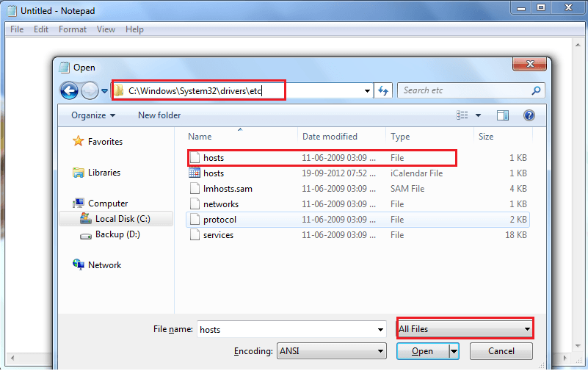Click the Cancel button
This screenshot has height=371, width=588.
(501, 351)
